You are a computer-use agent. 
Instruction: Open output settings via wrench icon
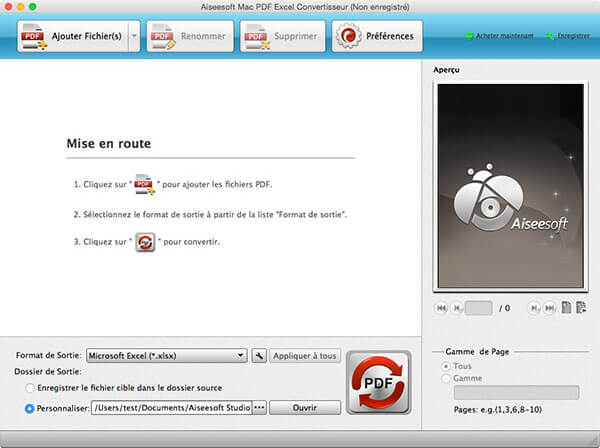tap(258, 355)
